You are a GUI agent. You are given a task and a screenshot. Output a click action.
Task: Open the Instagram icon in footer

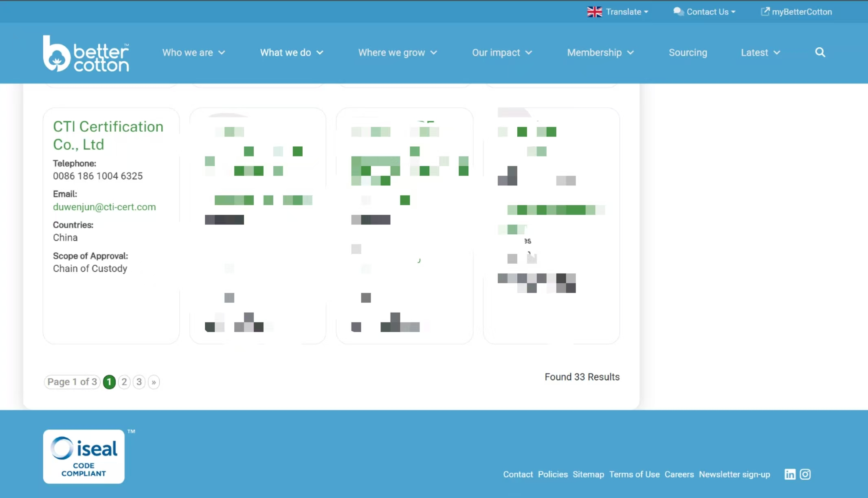pos(805,474)
